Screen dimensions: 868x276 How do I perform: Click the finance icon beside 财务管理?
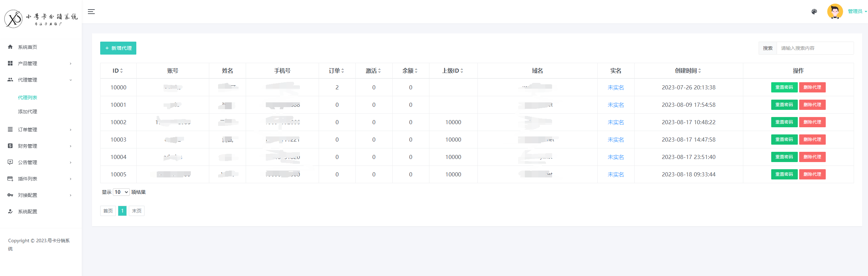coord(10,146)
